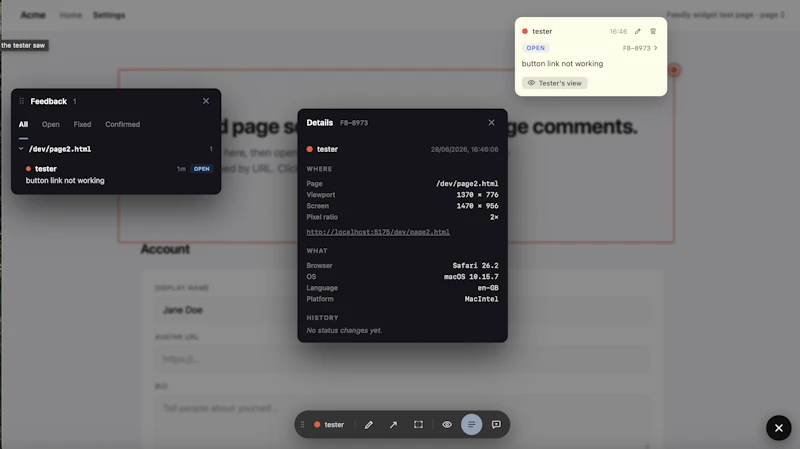Image resolution: width=800 pixels, height=449 pixels.
Task: Click the MacIntel platform value
Action: tap(482, 299)
